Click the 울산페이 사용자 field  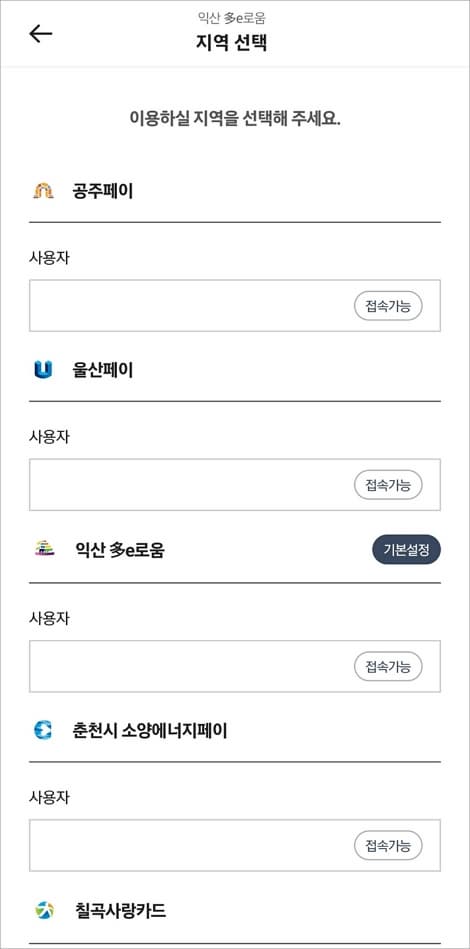pos(235,485)
